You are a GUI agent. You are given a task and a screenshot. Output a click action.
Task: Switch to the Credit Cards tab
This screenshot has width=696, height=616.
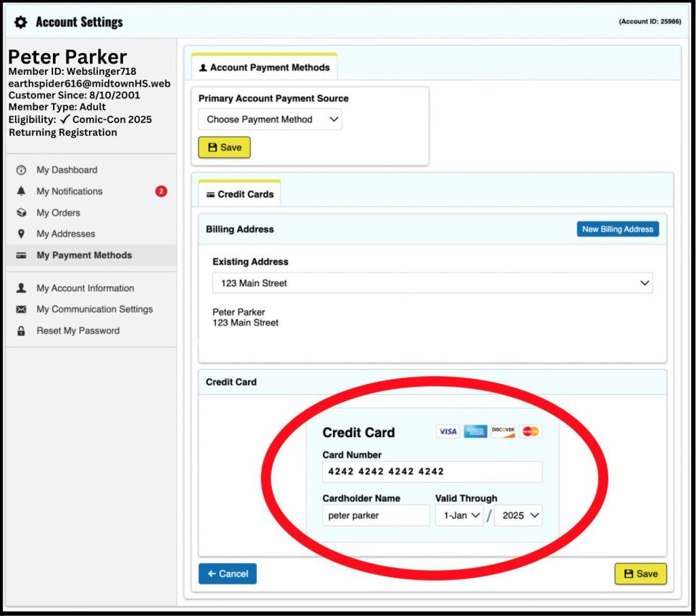click(x=239, y=194)
